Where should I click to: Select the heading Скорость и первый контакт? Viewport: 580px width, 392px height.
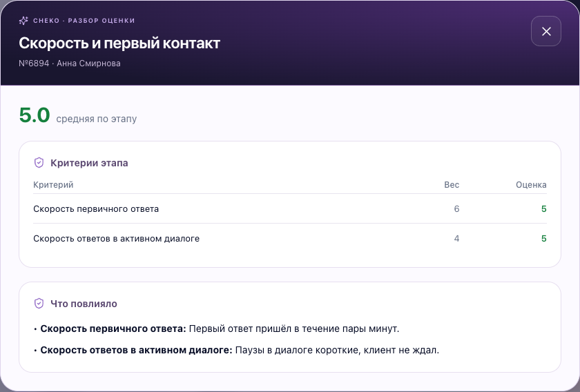point(119,43)
